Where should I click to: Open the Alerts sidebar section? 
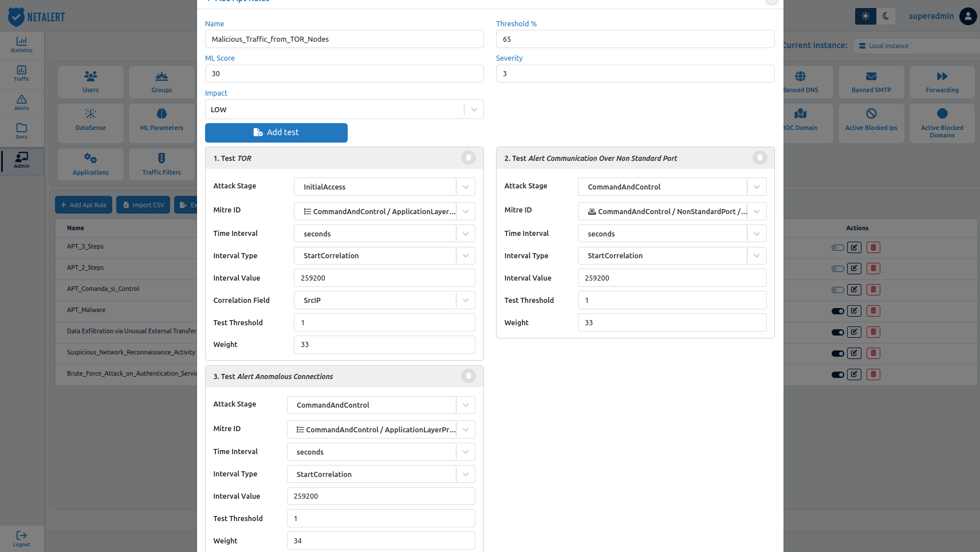click(22, 103)
